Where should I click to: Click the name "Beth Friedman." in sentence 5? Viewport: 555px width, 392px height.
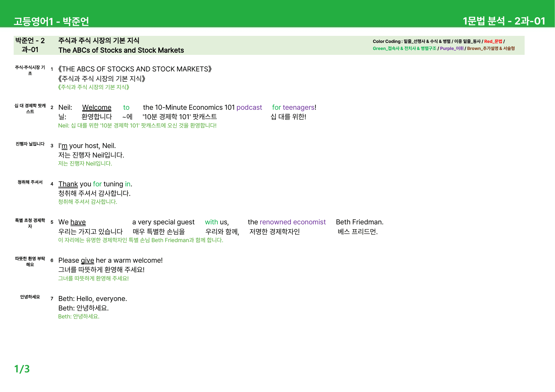click(x=360, y=222)
